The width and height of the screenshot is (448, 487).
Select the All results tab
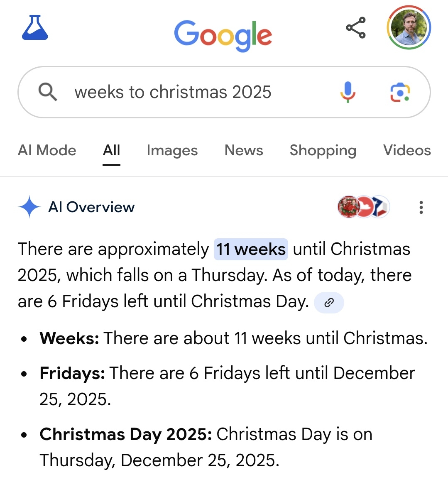click(x=111, y=150)
